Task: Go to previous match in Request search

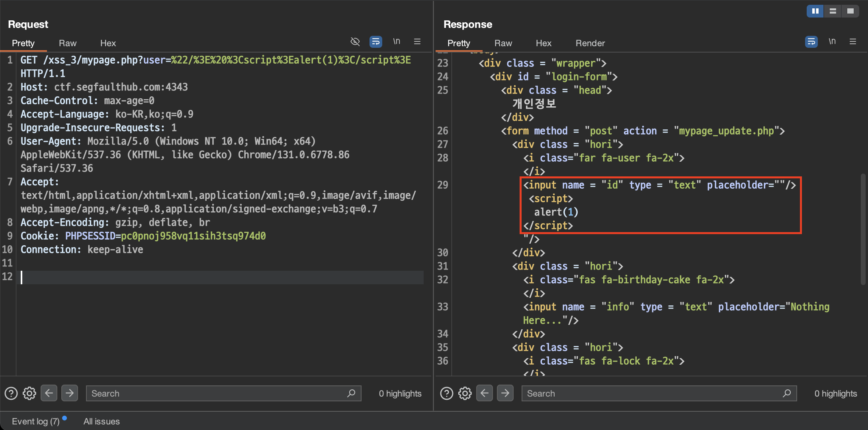Action: click(49, 393)
